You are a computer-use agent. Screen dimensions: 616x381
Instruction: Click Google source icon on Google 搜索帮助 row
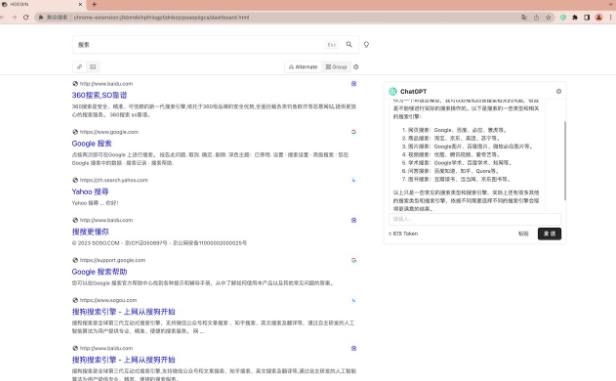click(x=354, y=260)
